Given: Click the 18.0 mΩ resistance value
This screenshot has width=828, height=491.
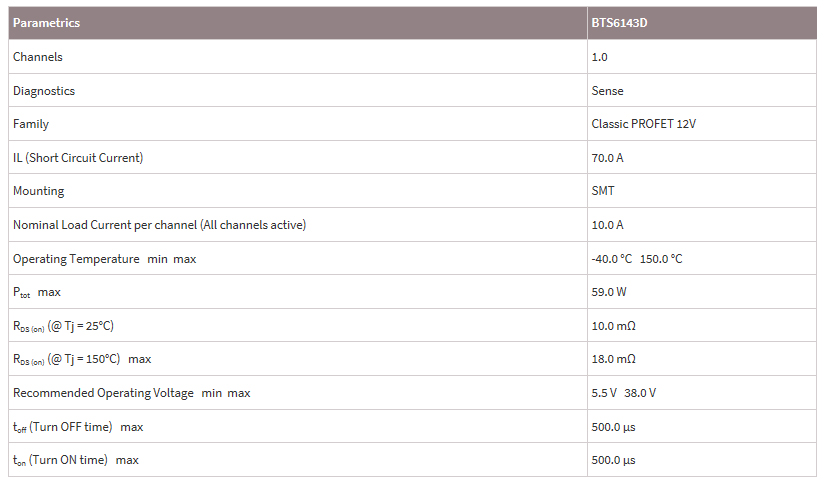Looking at the screenshot, I should click(613, 359).
